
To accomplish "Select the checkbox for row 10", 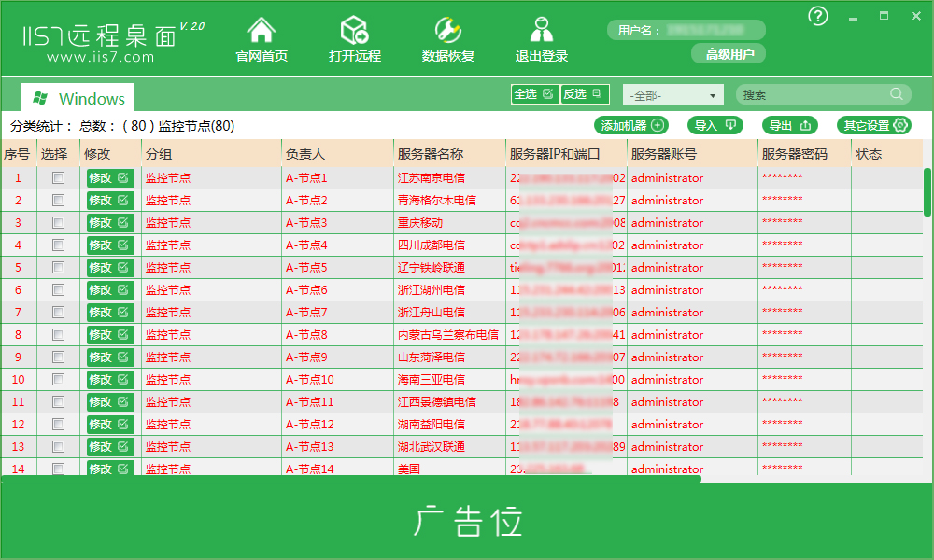I will 58,379.
